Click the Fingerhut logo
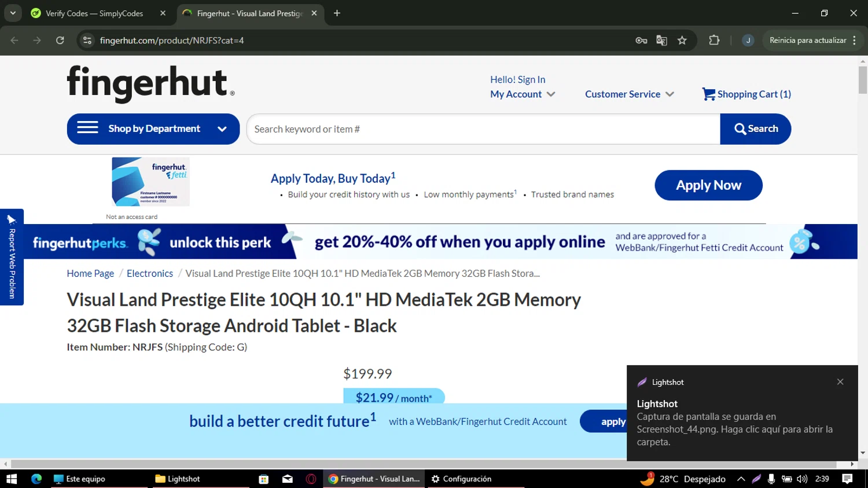Image resolution: width=868 pixels, height=488 pixels. pos(151,83)
